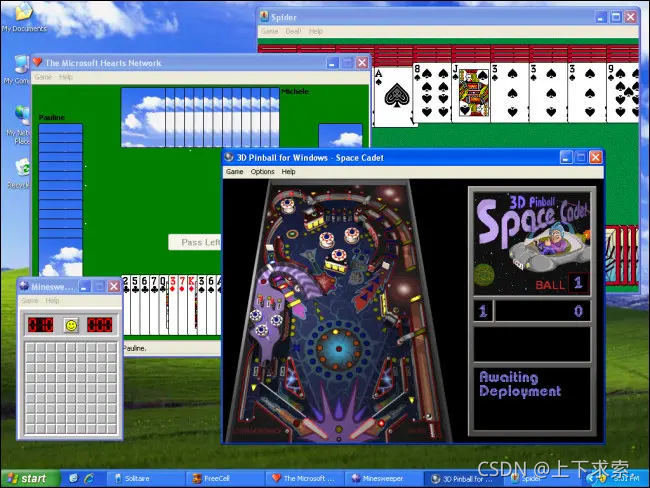Open the Game menu in Spider
Viewport: 650px width, 488px height.
point(269,32)
